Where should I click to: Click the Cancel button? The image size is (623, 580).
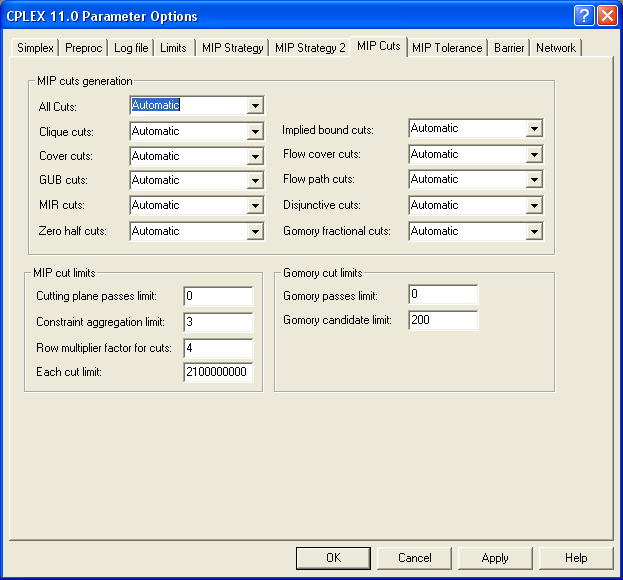click(414, 558)
